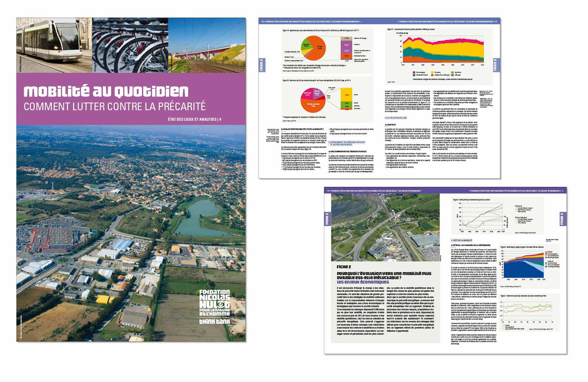Viewport: 588px width, 382px height.
Task: Click '3. La pollution de l'air' heading
Action: (x=396, y=118)
